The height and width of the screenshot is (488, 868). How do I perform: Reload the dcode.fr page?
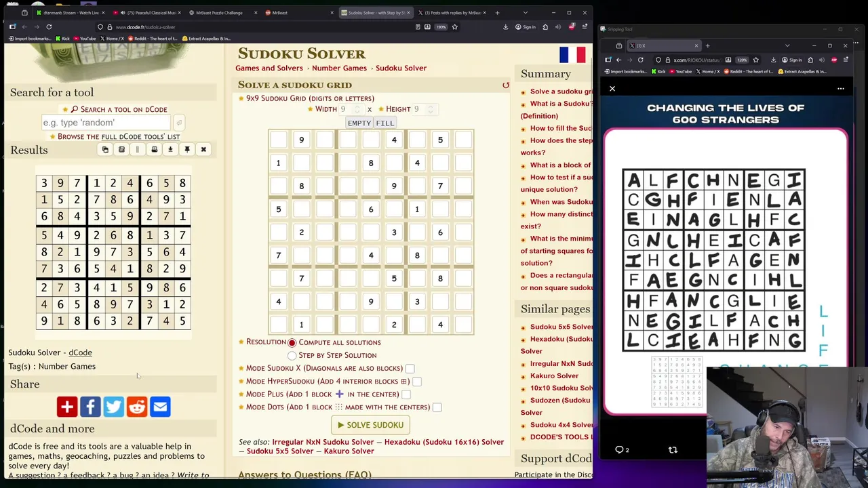(x=49, y=27)
